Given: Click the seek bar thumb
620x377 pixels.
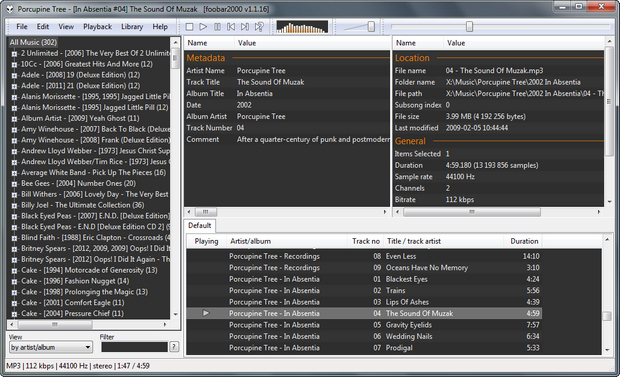Looking at the screenshot, I should (x=469, y=27).
